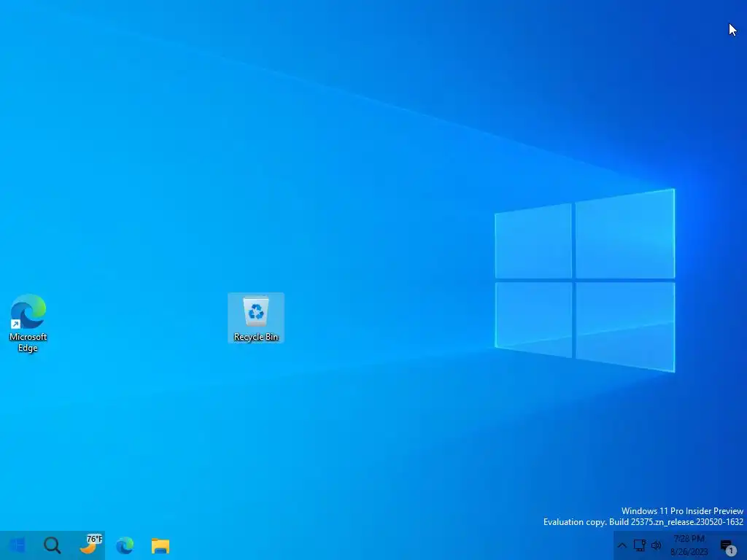Screen dimensions: 747x560
Task: Select the Recycle Bin desktop icon
Action: (256, 318)
